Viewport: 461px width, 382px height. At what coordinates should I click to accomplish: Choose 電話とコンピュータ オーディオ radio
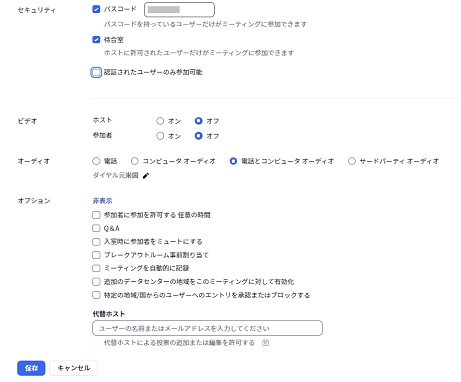click(x=233, y=161)
